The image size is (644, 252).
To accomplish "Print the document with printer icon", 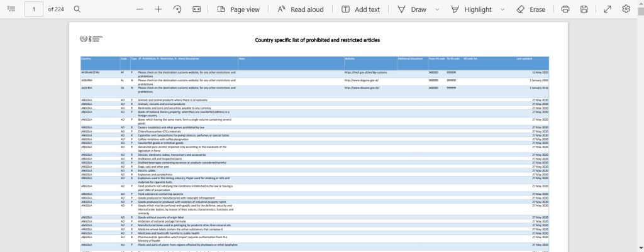I will point(565,9).
